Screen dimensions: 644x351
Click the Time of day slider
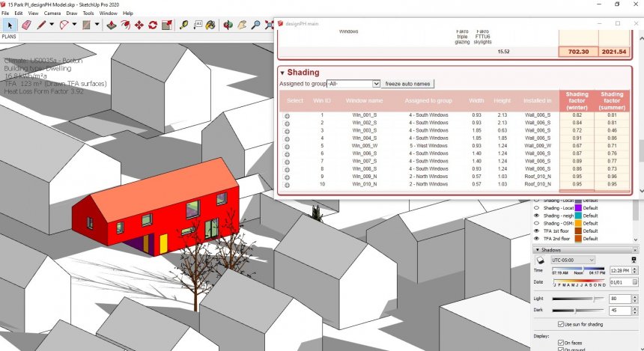coord(578,269)
